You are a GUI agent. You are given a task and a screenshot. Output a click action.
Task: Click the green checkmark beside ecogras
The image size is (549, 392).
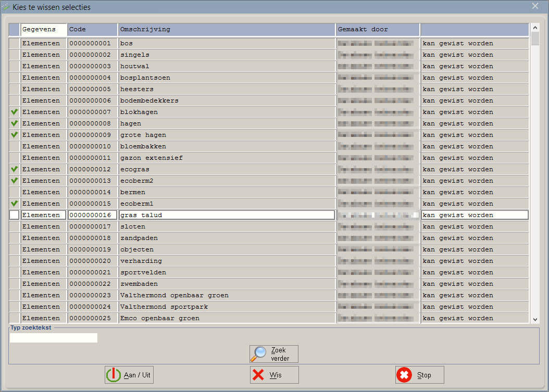click(x=14, y=169)
